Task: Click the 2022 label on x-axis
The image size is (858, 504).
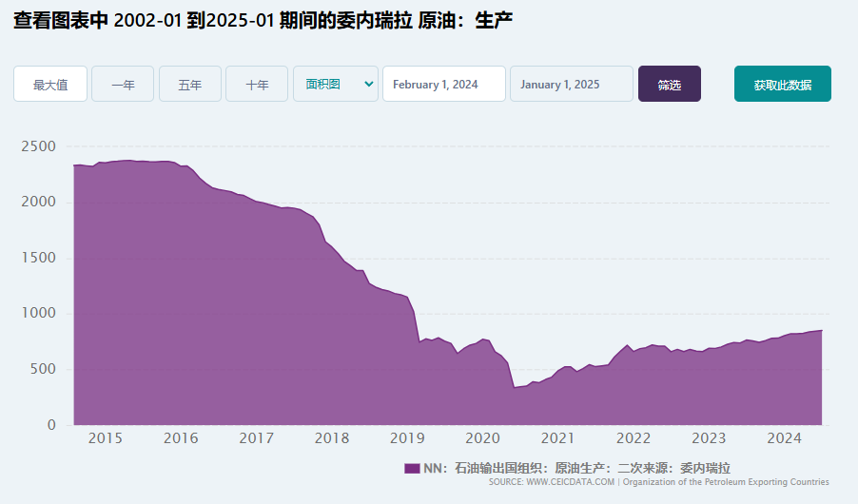Action: tap(633, 438)
